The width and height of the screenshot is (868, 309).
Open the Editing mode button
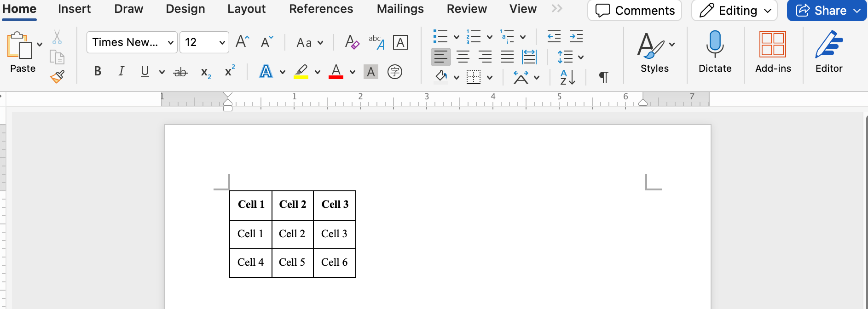(x=735, y=10)
